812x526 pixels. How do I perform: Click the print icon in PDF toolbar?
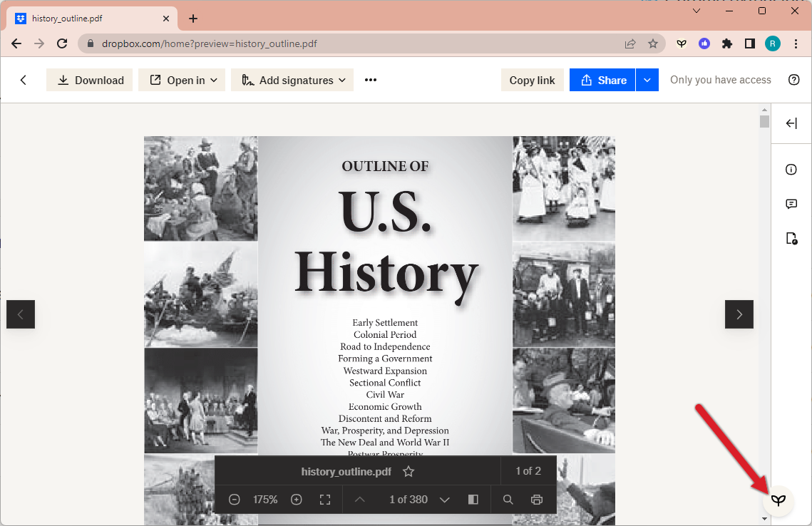click(x=537, y=500)
